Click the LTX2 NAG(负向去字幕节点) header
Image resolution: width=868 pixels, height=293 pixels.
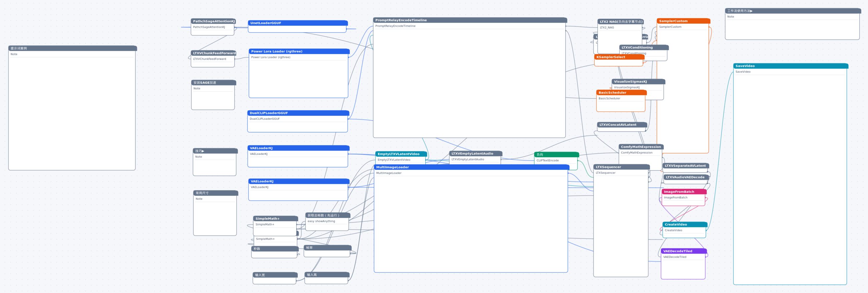pos(621,22)
